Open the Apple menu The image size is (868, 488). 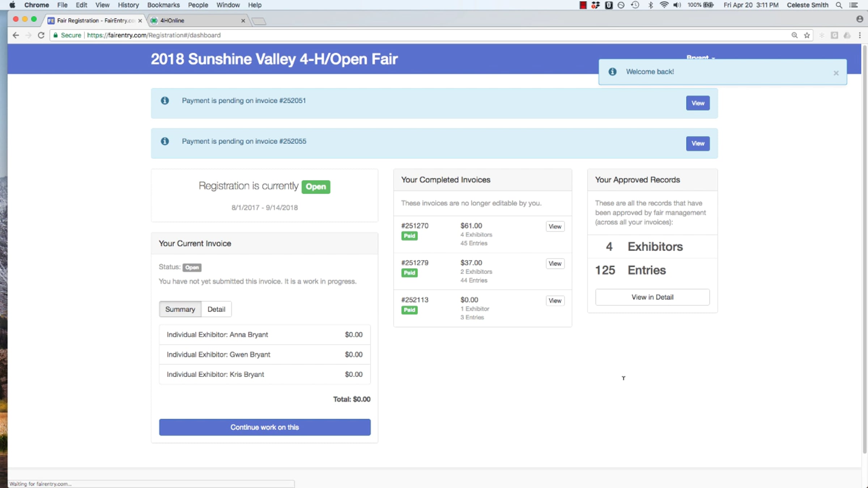pos(12,5)
